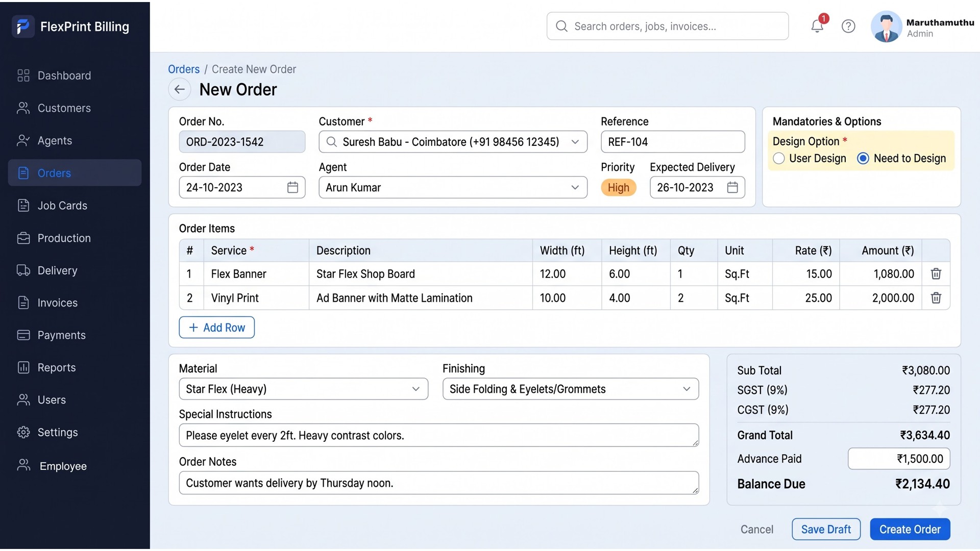Open the Agent dropdown showing Arun Kumar

pyautogui.click(x=453, y=187)
